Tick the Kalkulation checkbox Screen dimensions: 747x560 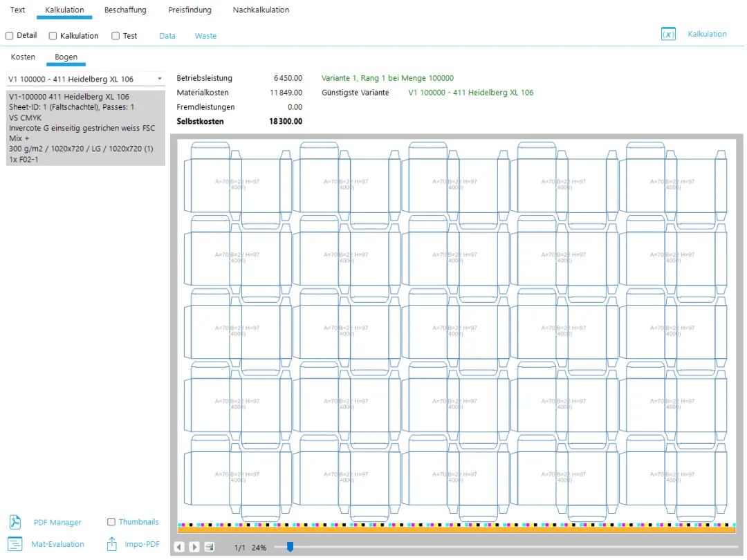[x=53, y=36]
